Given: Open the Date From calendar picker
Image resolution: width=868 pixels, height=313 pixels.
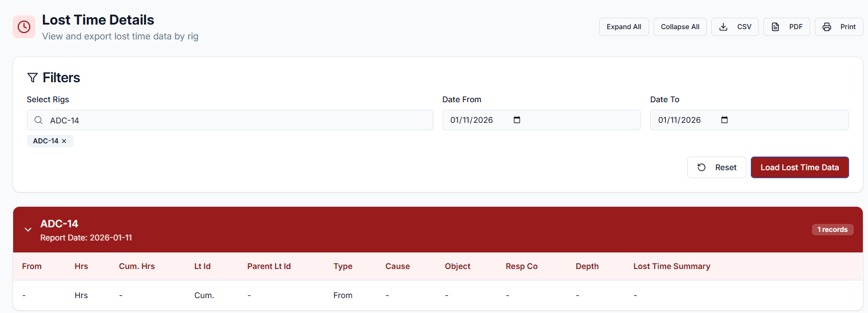Looking at the screenshot, I should coord(517,120).
